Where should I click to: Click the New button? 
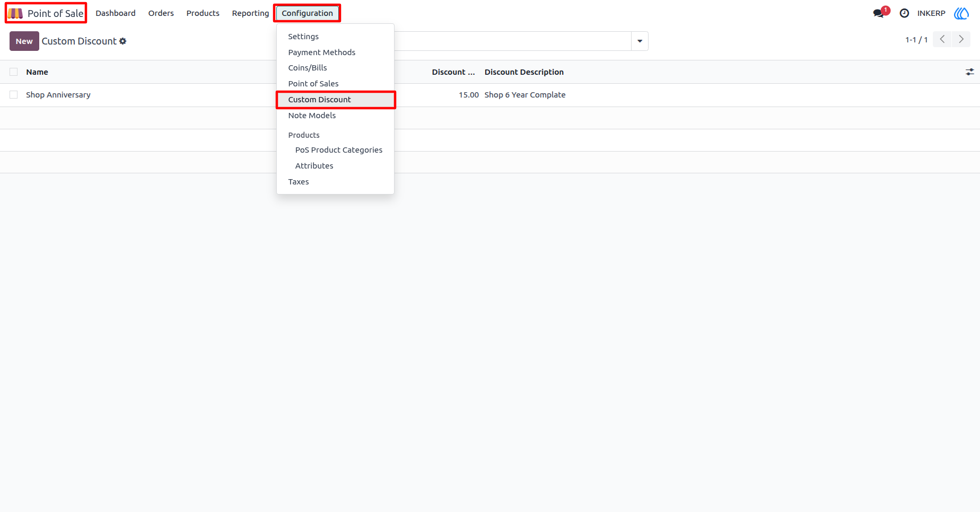click(24, 41)
